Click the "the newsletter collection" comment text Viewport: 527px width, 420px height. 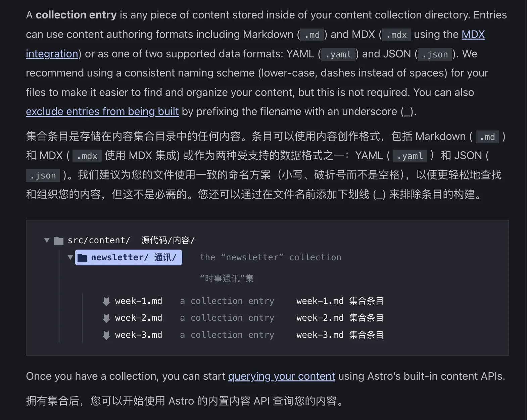coord(270,257)
